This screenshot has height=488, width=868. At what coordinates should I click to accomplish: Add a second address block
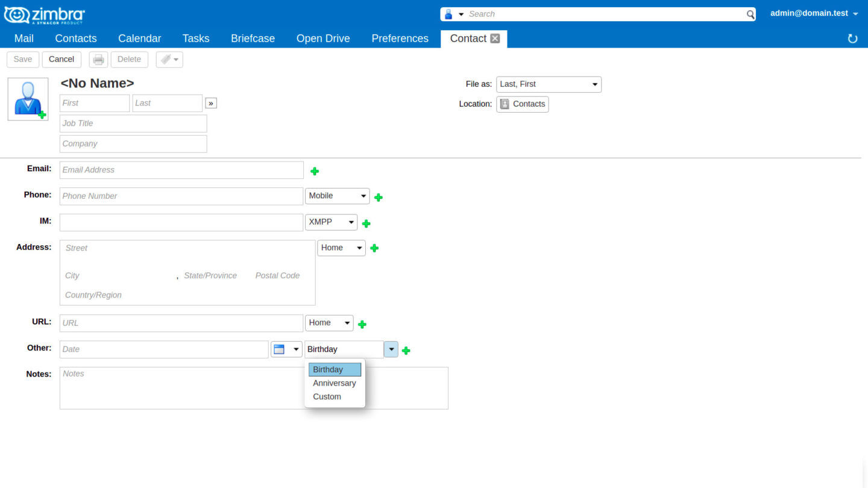pos(374,248)
